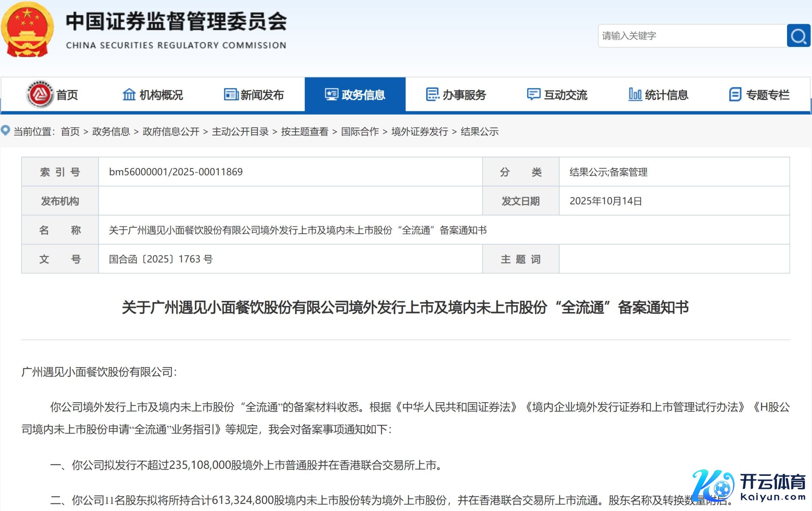
Task: Click the document icon beside 办事服务
Action: click(x=432, y=94)
